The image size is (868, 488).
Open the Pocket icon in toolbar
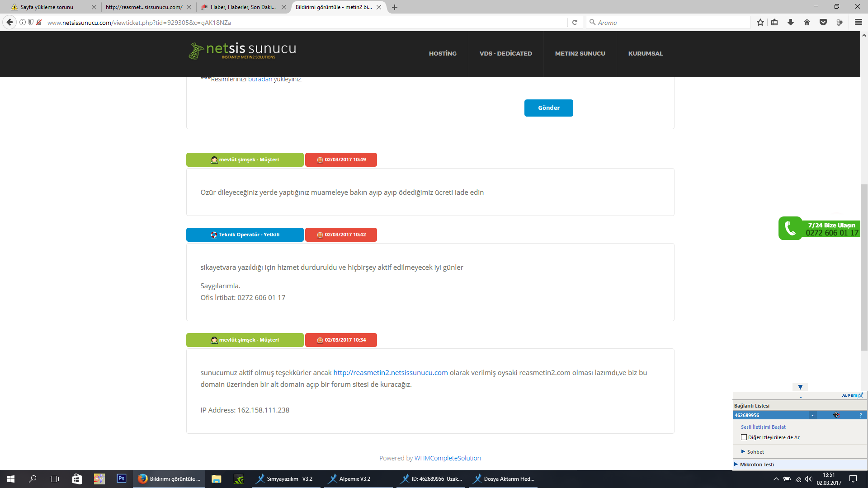point(823,22)
